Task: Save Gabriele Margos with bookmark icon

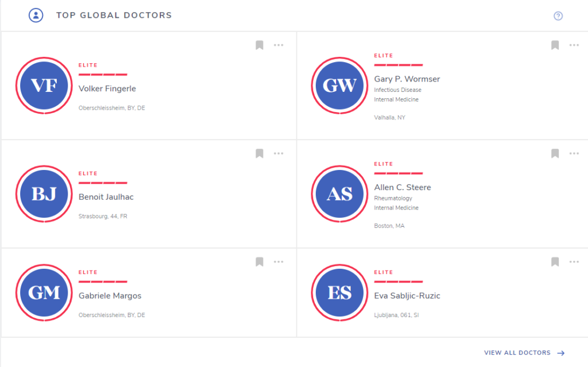Action: click(x=260, y=262)
